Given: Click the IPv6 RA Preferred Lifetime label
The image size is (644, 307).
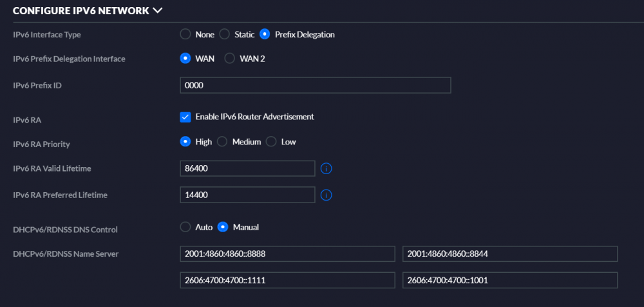Looking at the screenshot, I should pos(60,195).
